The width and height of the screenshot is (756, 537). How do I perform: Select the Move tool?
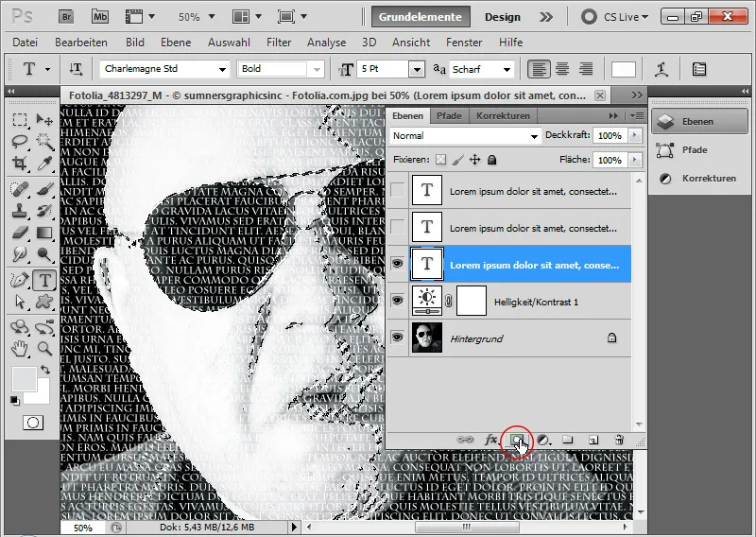pyautogui.click(x=44, y=119)
